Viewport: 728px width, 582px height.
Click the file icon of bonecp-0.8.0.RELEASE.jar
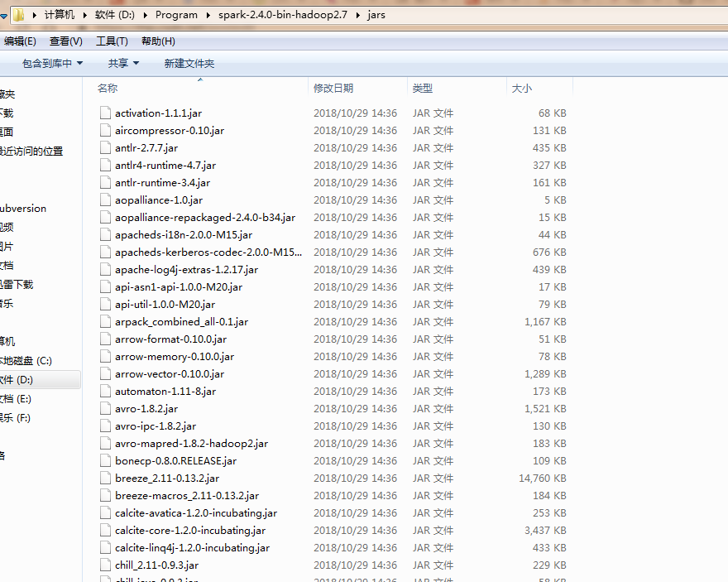point(105,461)
